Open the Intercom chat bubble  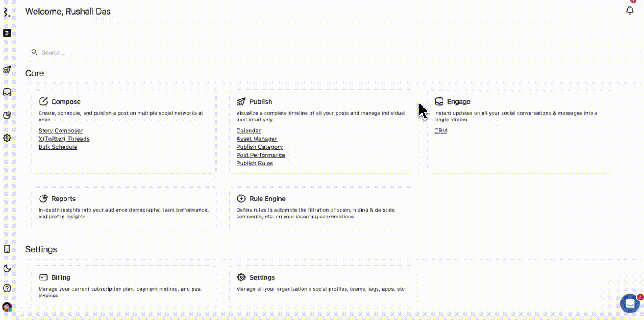(x=630, y=304)
